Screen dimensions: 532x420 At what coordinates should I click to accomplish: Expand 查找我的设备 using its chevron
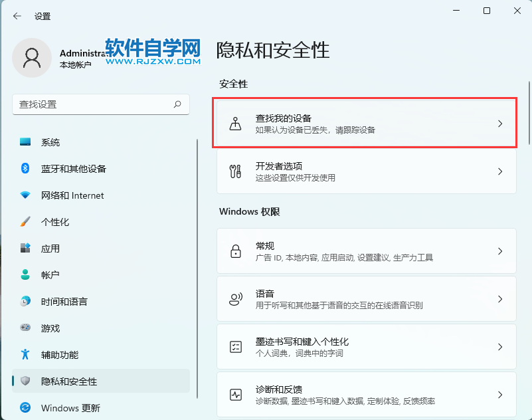500,124
